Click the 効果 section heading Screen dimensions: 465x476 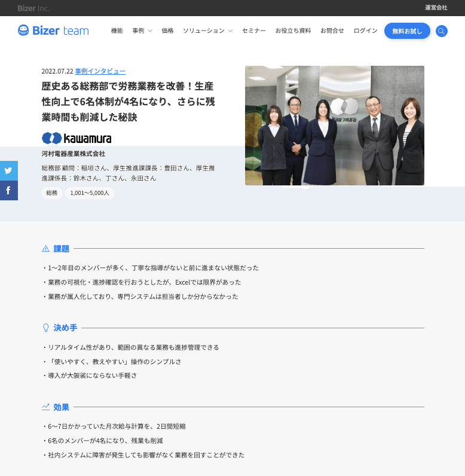(x=62, y=407)
